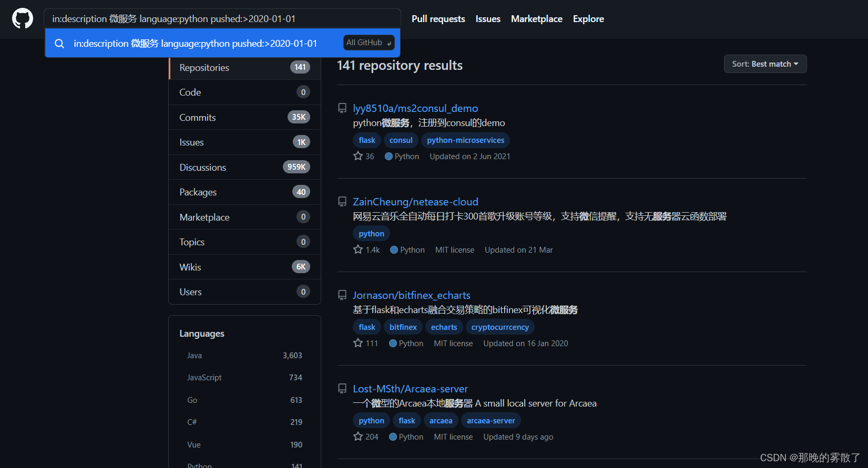Select the Marketplace filter in the sidebar
Screen dimensions: 868x468
[245, 217]
